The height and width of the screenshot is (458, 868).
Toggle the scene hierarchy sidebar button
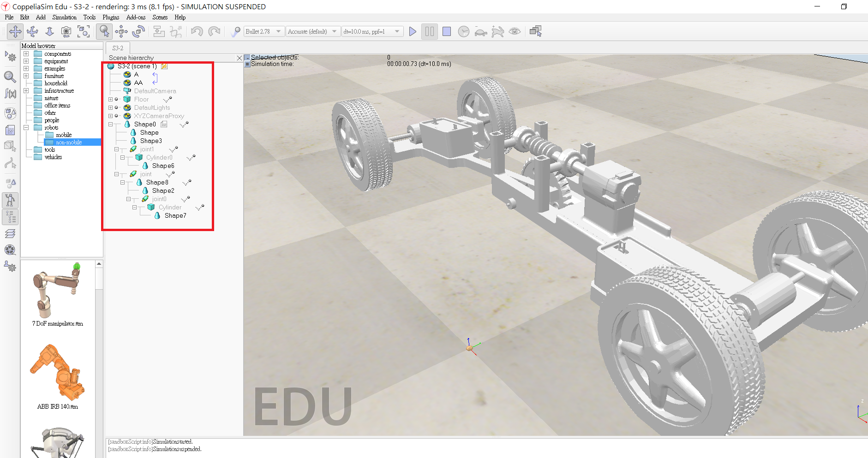point(10,217)
